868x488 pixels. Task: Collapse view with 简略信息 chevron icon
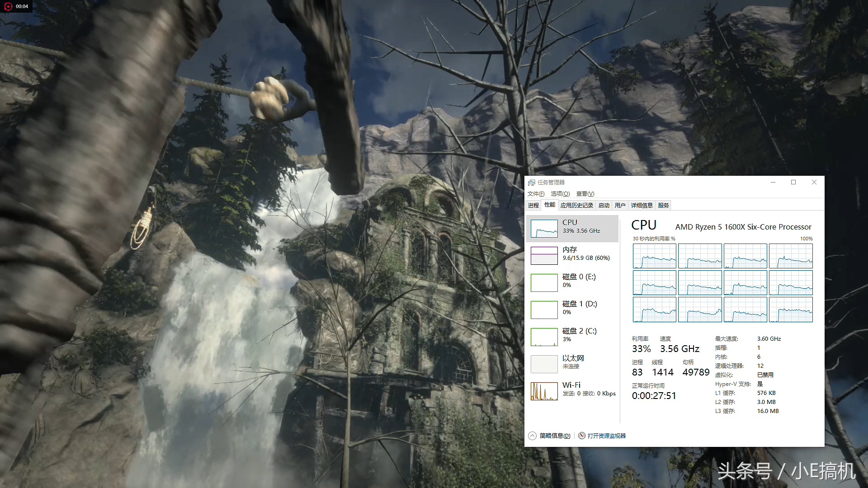[x=532, y=436]
